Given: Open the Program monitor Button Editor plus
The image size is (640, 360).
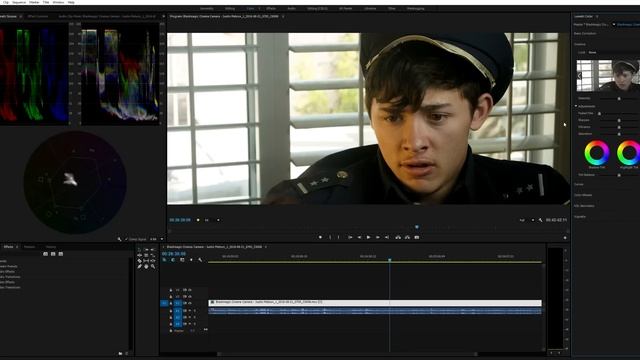Looking at the screenshot, I should 565,238.
